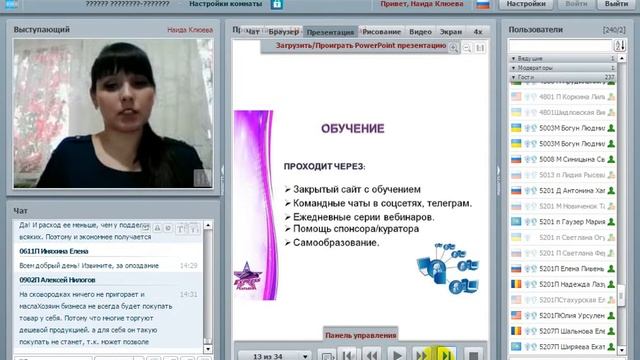The image size is (640, 360).
Task: Click green user icon for 5207П Шальнова
Action: [x=611, y=331]
